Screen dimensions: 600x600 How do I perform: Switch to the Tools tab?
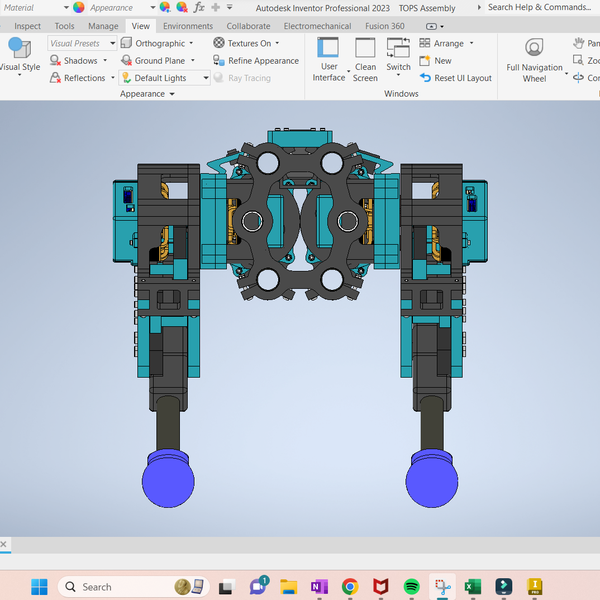tap(64, 26)
